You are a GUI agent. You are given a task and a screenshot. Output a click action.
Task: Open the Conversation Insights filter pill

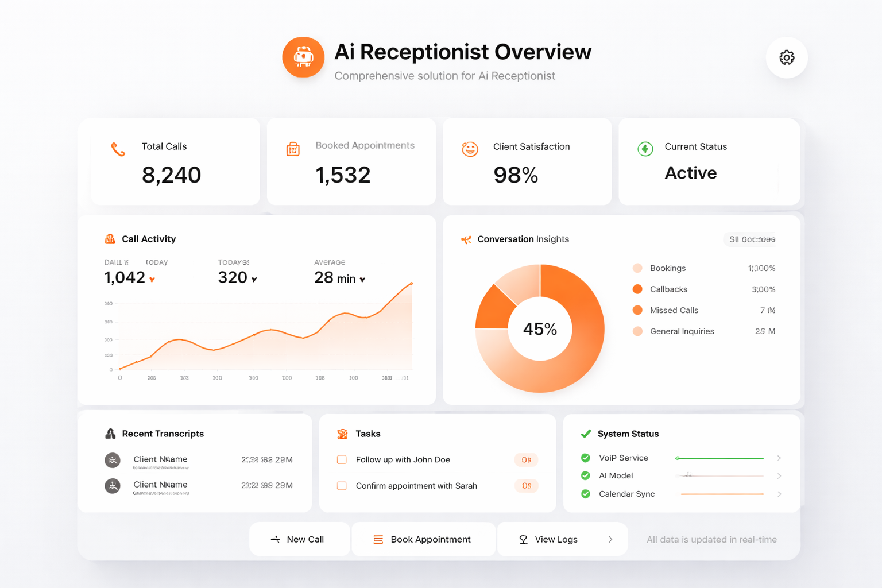tap(751, 239)
